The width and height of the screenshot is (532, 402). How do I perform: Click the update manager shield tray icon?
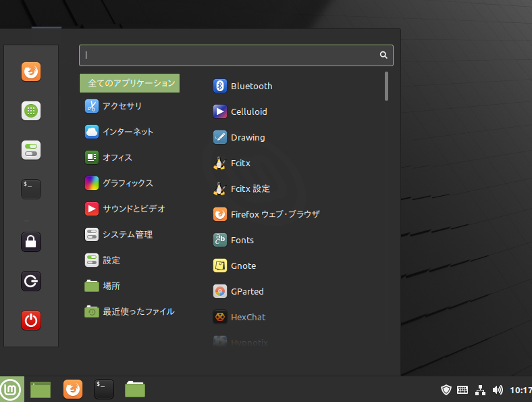click(x=446, y=390)
